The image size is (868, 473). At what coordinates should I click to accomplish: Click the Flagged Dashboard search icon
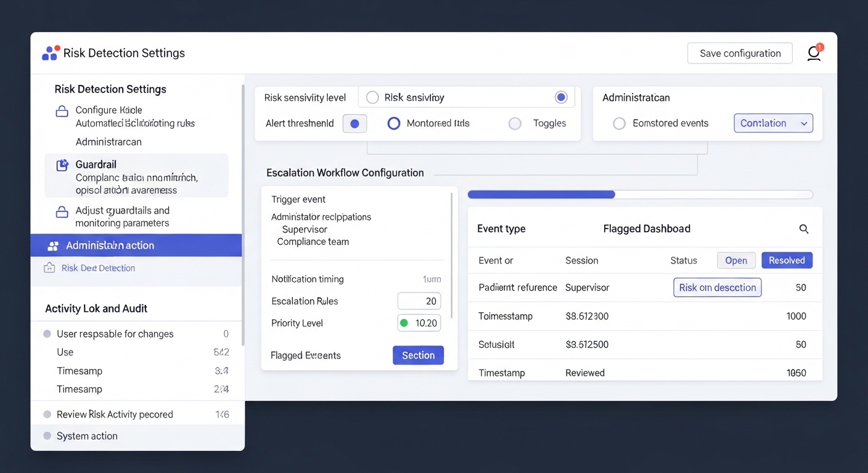click(x=804, y=229)
